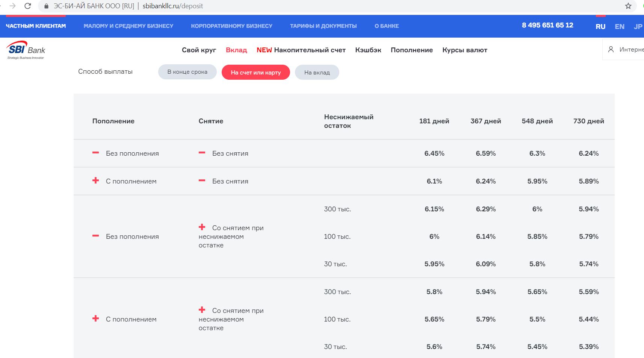This screenshot has height=358, width=644.
Task: Open NEW Накопительный счет page
Action: (301, 50)
